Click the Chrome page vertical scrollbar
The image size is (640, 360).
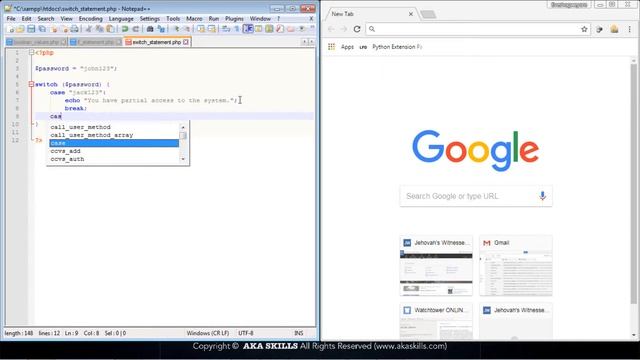pos(633,184)
